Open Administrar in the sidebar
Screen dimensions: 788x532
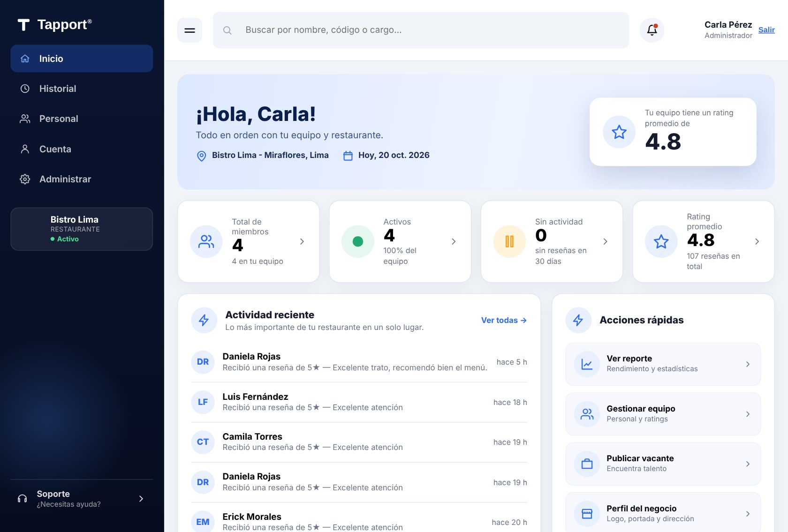click(x=82, y=179)
